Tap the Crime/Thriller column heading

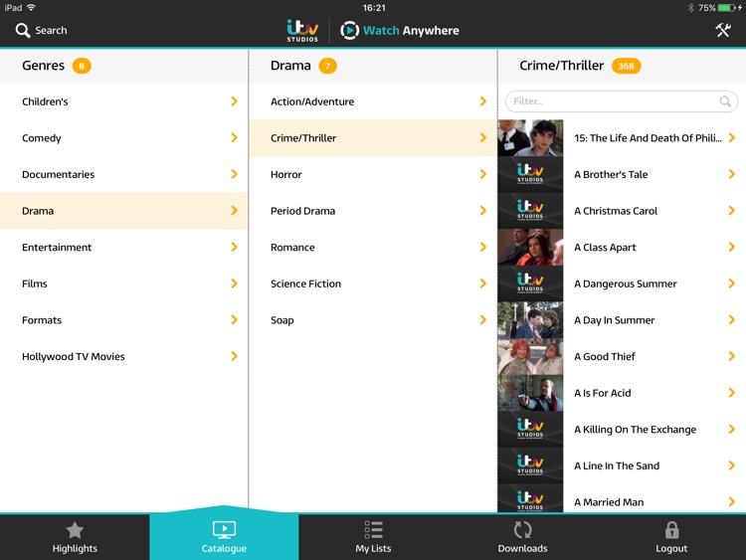click(x=561, y=66)
